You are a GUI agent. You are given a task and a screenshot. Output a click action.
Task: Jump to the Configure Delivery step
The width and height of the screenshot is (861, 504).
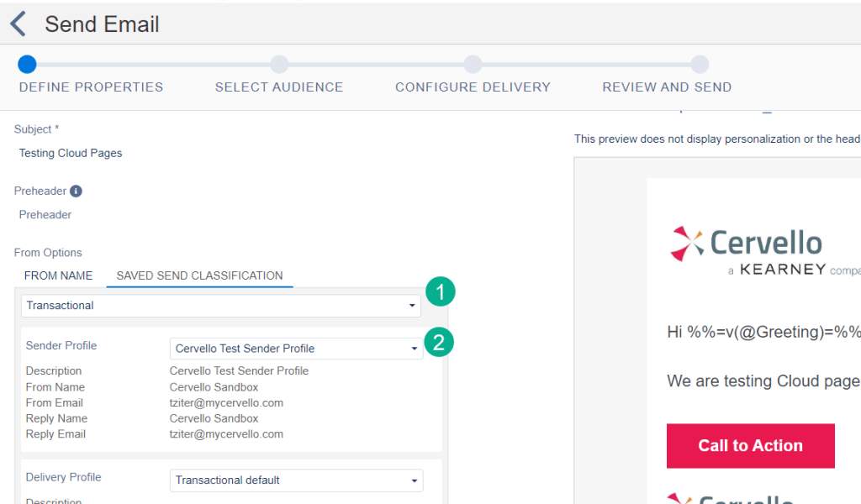tap(473, 65)
